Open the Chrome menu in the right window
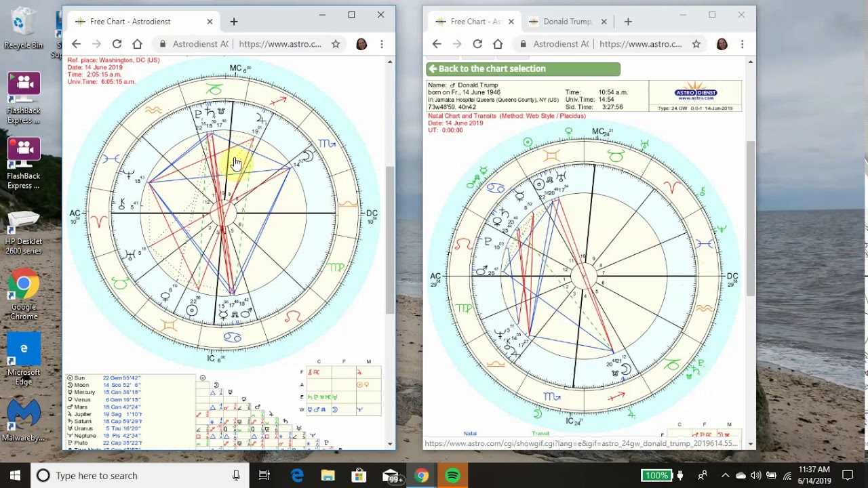This screenshot has height=488, width=868. tap(743, 44)
